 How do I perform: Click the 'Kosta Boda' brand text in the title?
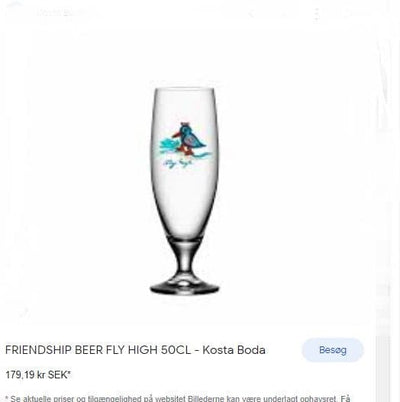point(234,350)
